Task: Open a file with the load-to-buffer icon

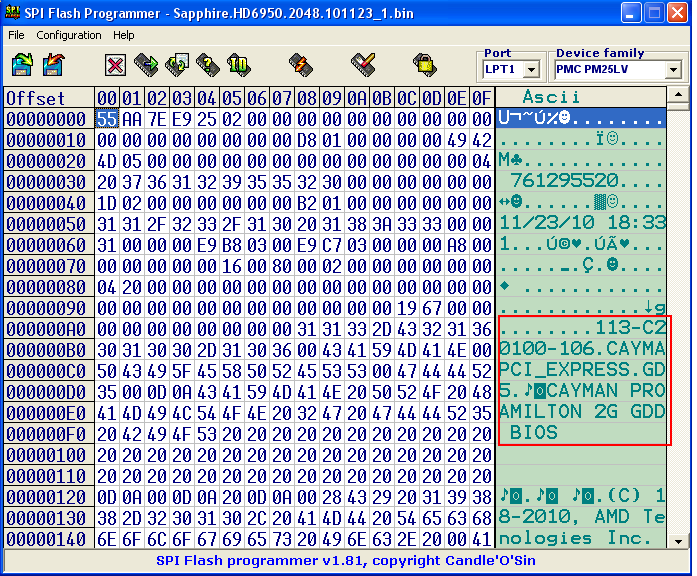Action: (x=22, y=65)
